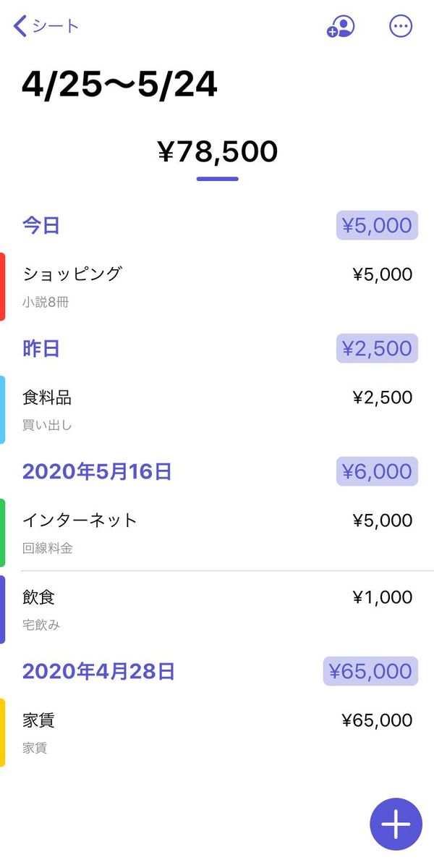Screen dimensions: 434x868
Task: Tap the ¥65,000 badge for April 28
Action: pyautogui.click(x=370, y=671)
